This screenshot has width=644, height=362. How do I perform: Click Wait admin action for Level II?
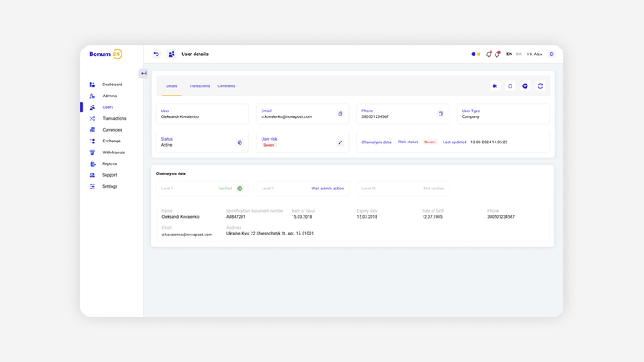pyautogui.click(x=327, y=189)
